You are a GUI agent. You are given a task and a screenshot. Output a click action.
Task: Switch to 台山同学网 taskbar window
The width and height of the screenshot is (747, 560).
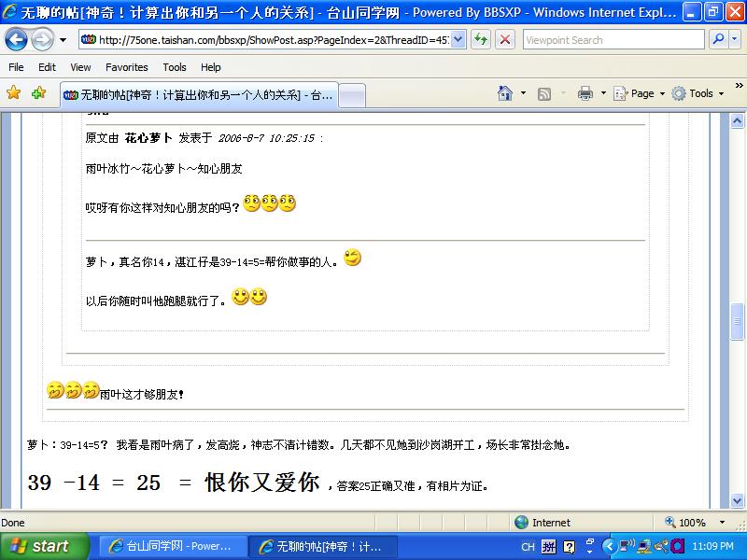point(173,546)
